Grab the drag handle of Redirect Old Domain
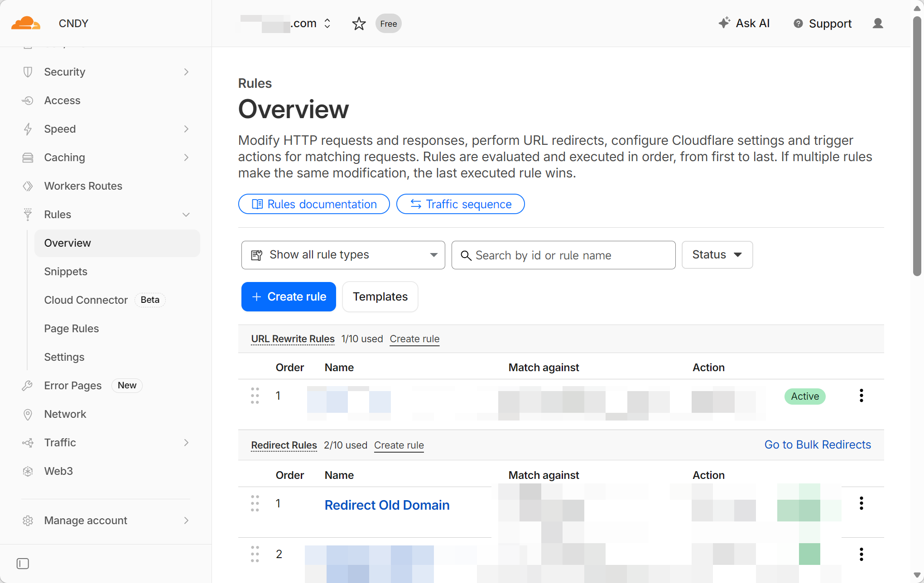Image resolution: width=924 pixels, height=583 pixels. click(255, 503)
